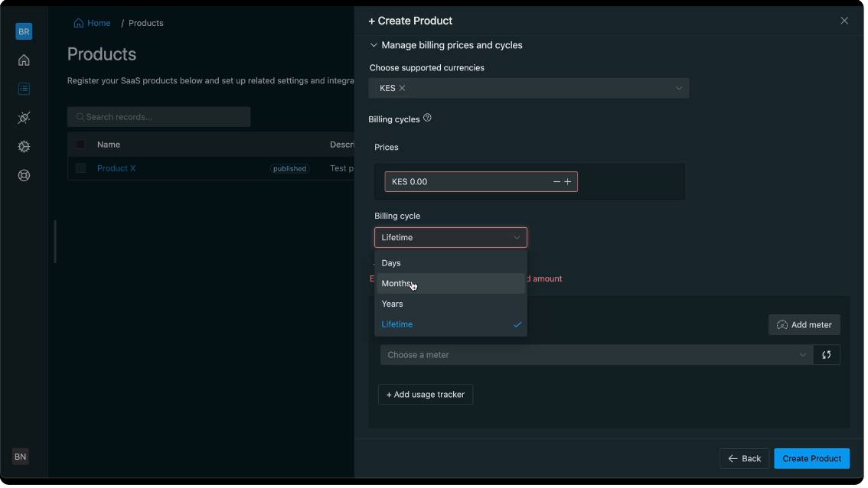Screen dimensions: 868x488
Task: Open the Choose a meter dropdown
Action: point(596,355)
